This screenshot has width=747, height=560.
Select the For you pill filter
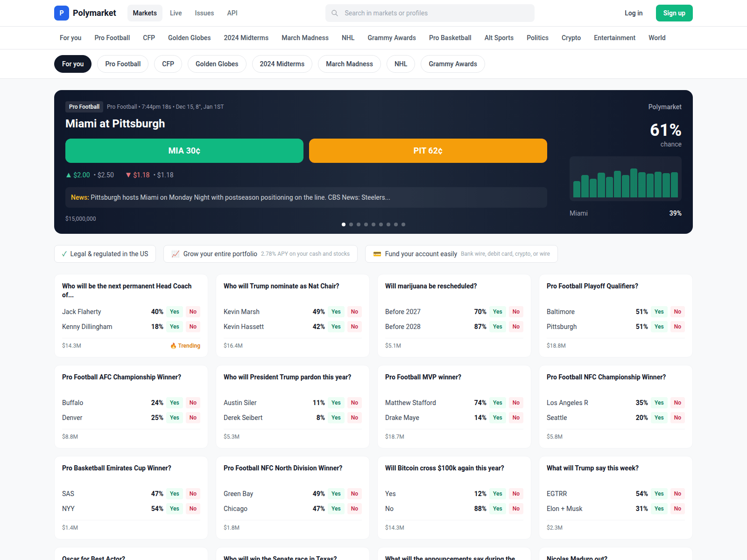(x=73, y=64)
